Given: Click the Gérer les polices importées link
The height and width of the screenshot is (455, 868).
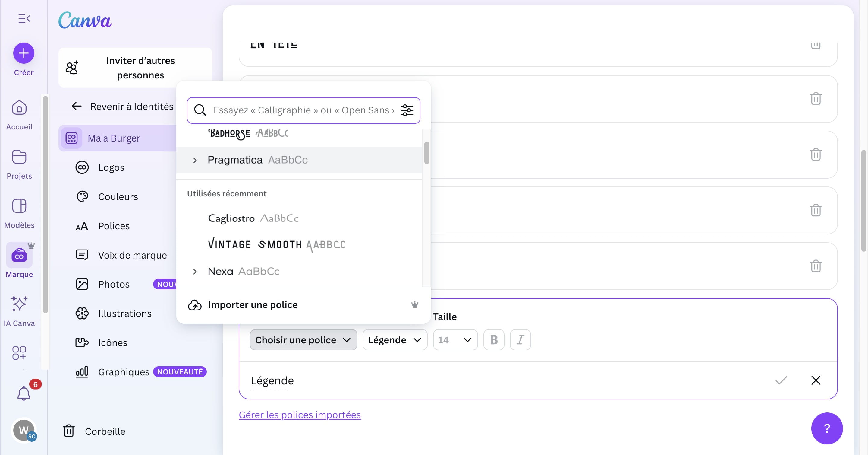Looking at the screenshot, I should pyautogui.click(x=300, y=415).
